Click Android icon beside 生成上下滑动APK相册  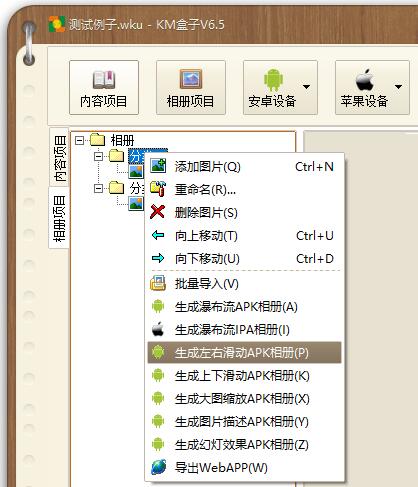(158, 375)
